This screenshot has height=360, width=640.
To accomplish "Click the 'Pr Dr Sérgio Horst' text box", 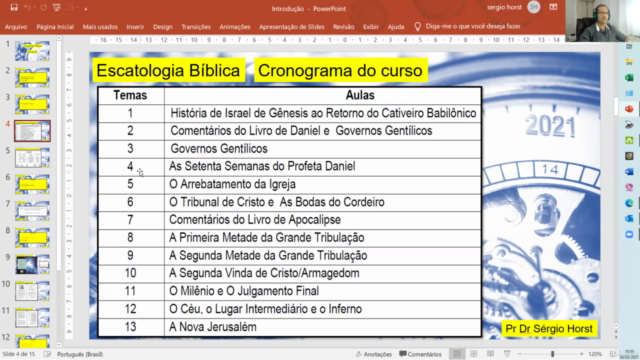I will click(x=549, y=329).
